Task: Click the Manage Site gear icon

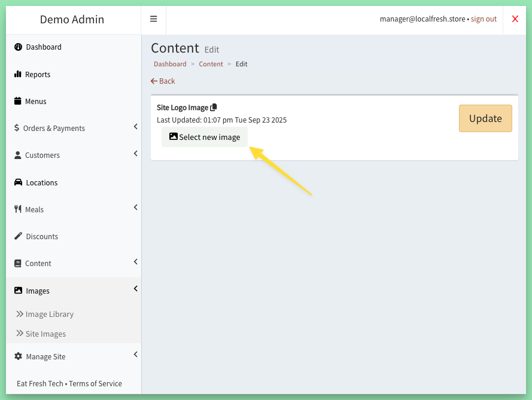Action: [x=19, y=356]
